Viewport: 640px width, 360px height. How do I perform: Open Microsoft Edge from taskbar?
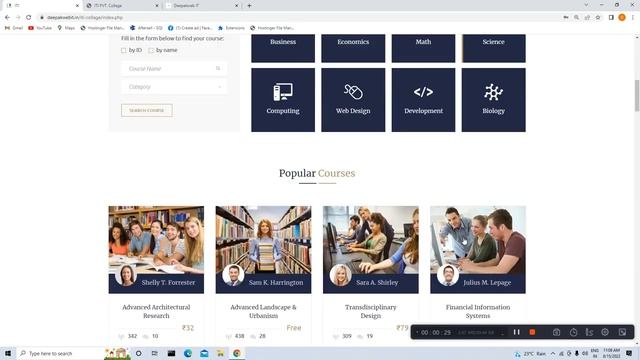(x=188, y=353)
